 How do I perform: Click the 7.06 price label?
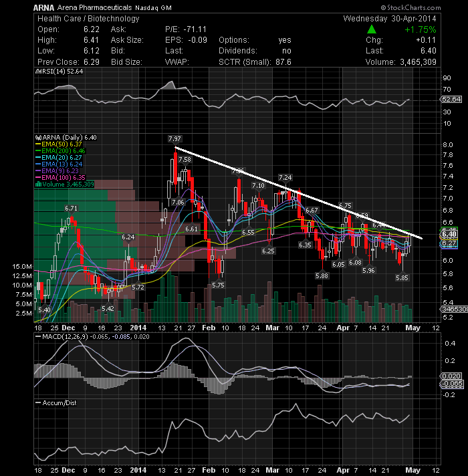178,202
